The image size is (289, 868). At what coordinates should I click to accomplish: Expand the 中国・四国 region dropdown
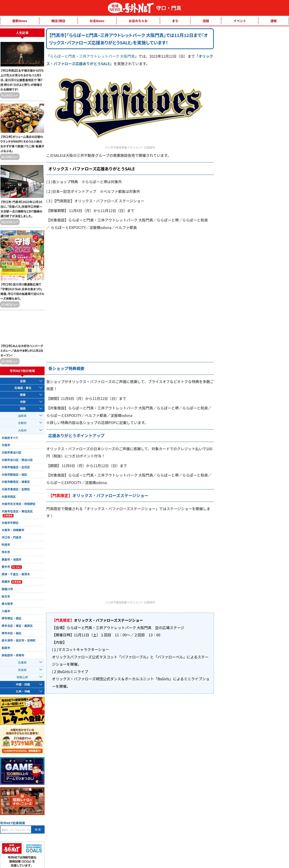(22, 684)
